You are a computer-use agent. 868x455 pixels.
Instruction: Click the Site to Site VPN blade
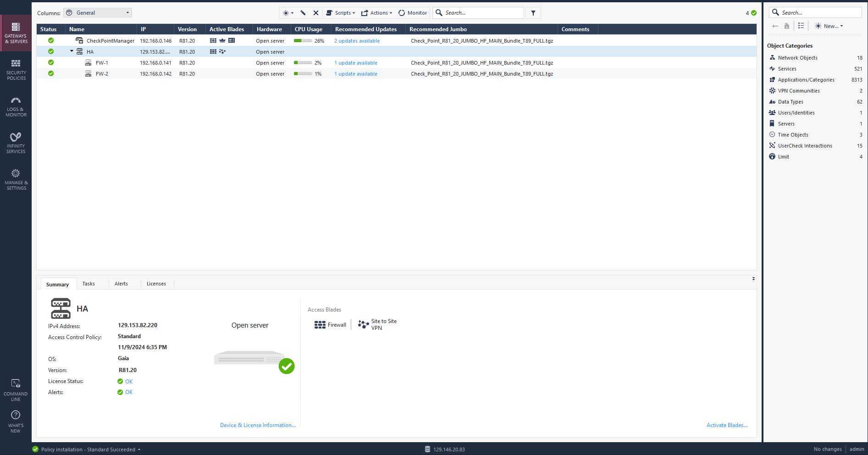(377, 324)
